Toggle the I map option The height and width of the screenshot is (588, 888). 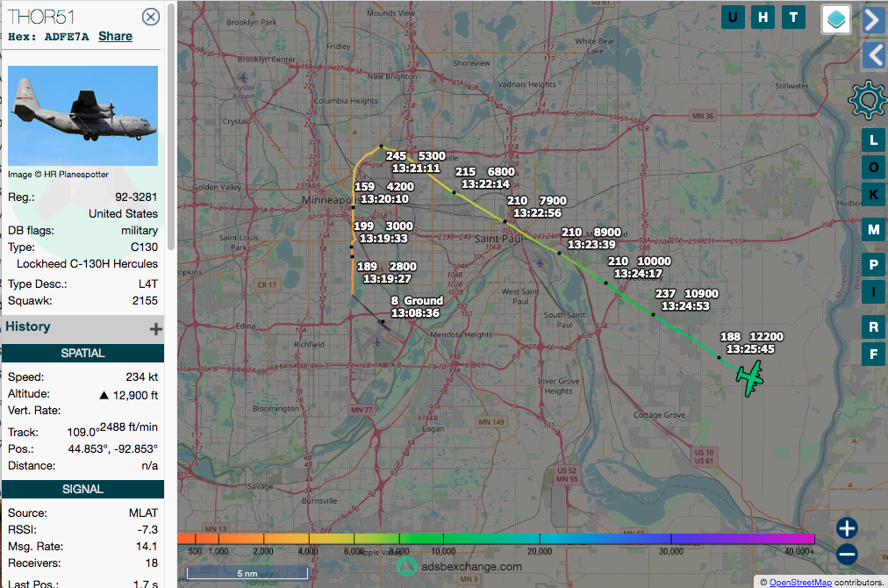(x=874, y=291)
